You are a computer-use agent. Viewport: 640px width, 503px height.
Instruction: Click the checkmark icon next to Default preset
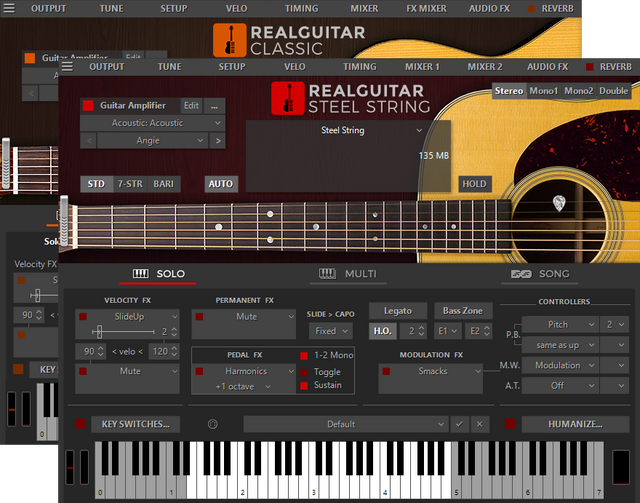(x=459, y=424)
